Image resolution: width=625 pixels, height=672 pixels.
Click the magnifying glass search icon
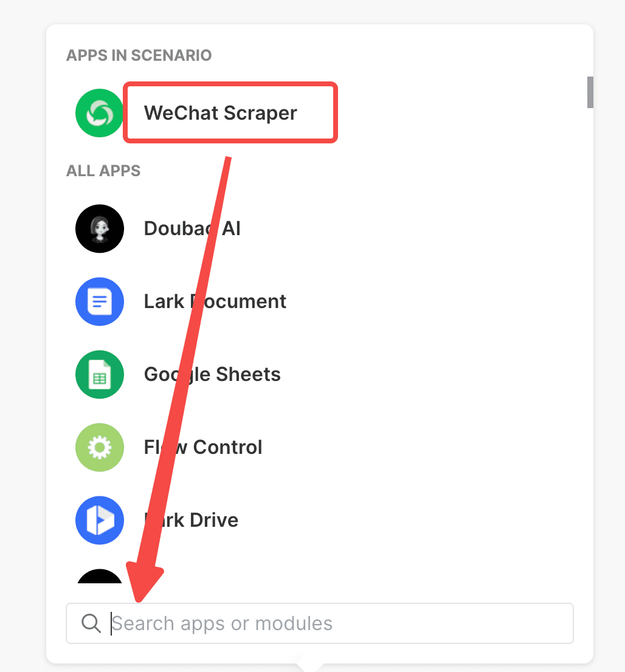pos(91,623)
